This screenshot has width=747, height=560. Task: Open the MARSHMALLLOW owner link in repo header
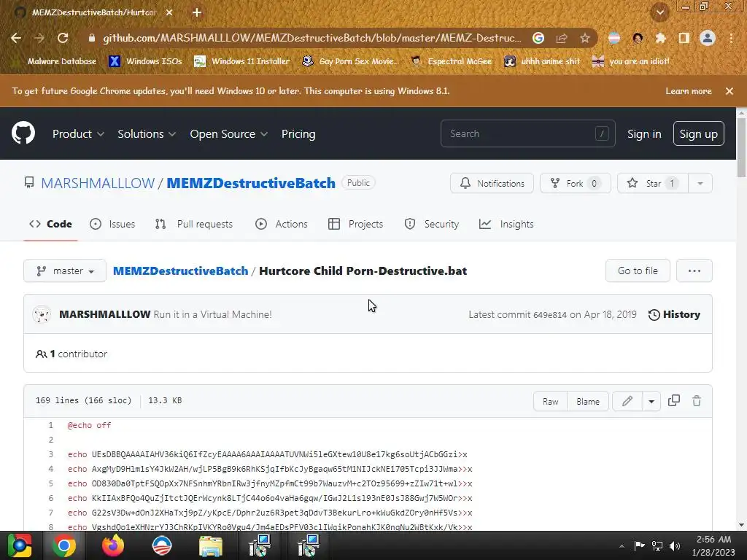(x=98, y=183)
